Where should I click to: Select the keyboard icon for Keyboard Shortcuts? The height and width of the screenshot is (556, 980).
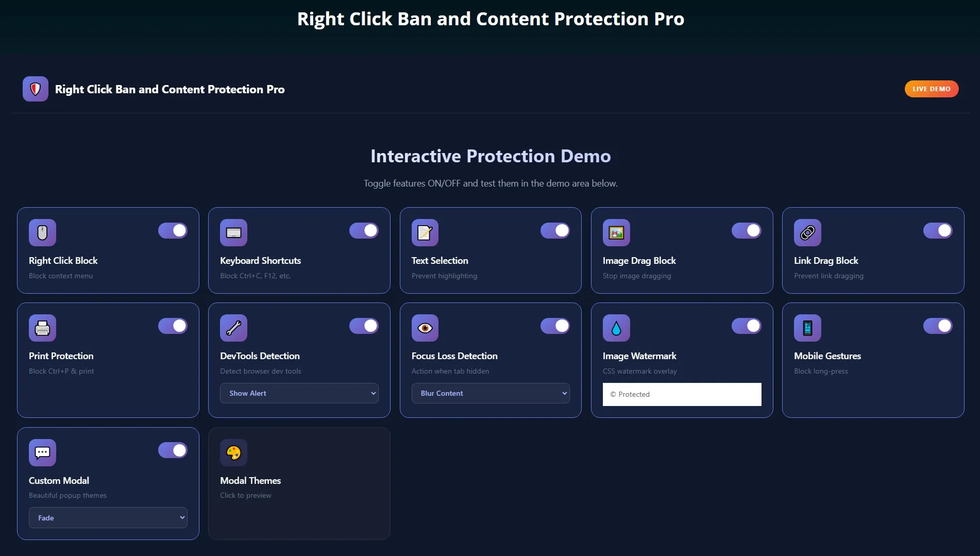pos(233,232)
